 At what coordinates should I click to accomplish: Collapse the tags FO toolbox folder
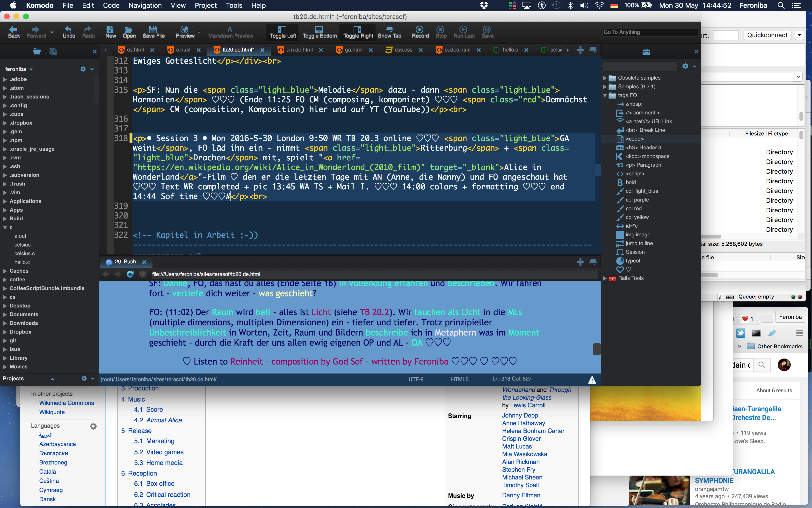[605, 95]
